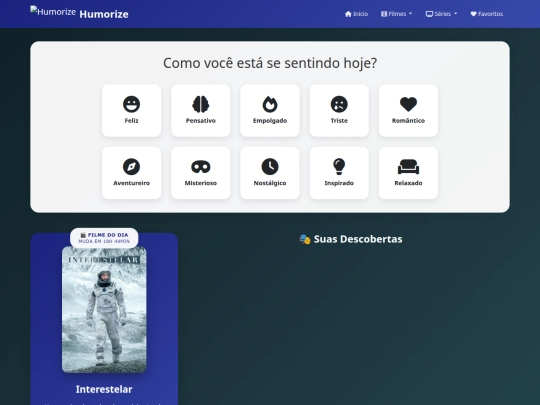Click the Humorize brand name
This screenshot has height=405, width=540.
[x=104, y=14]
